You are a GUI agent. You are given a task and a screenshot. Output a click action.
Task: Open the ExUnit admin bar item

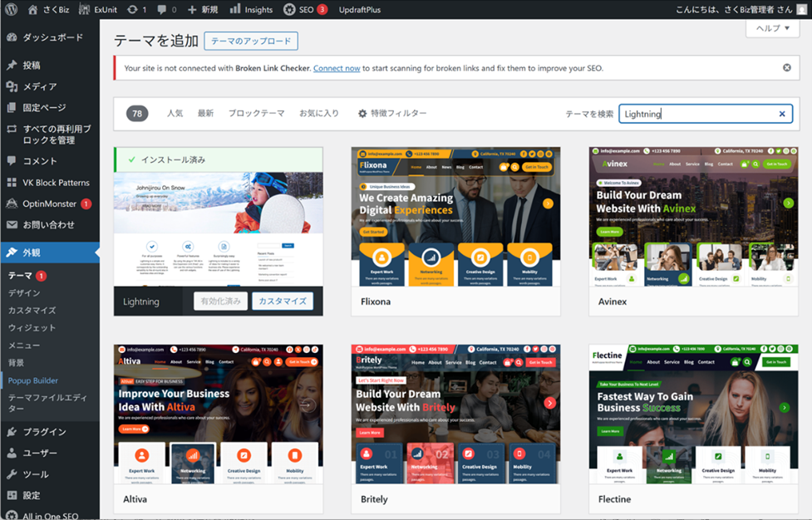click(98, 9)
